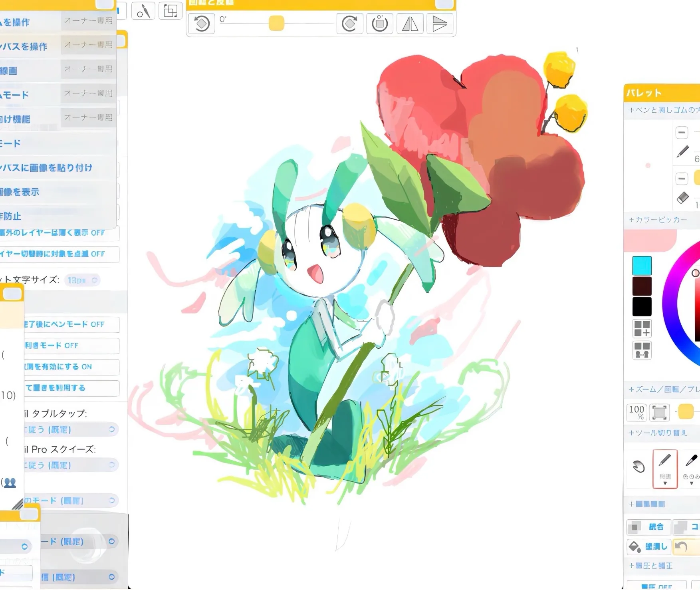Open the 線画 menu row
The width and height of the screenshot is (700, 590).
[x=58, y=71]
